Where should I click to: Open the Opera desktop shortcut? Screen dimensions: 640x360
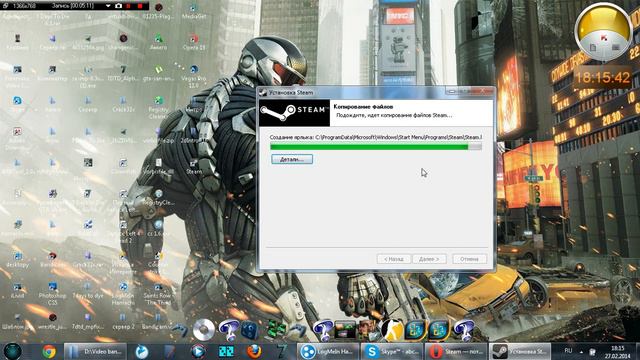(x=194, y=42)
